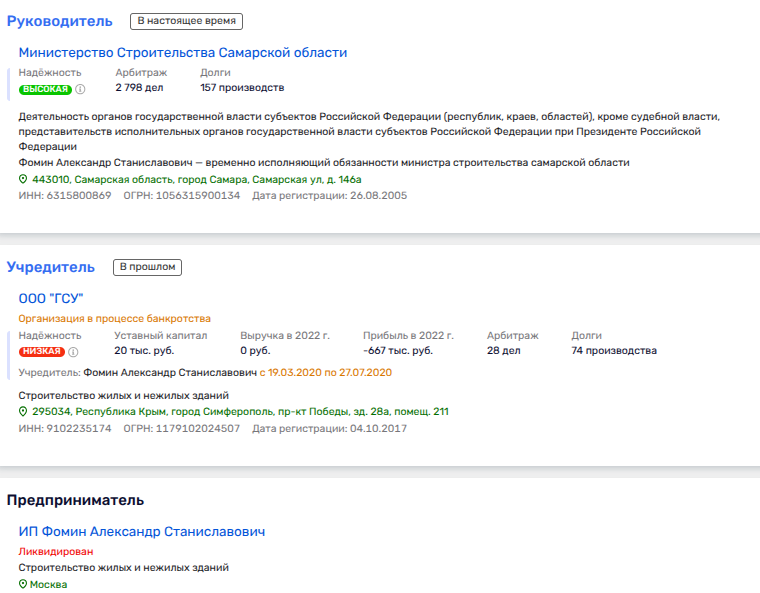The width and height of the screenshot is (760, 593).
Task: Click info icon beside ВЫСОКАЯ reliability badge
Action: (80, 89)
